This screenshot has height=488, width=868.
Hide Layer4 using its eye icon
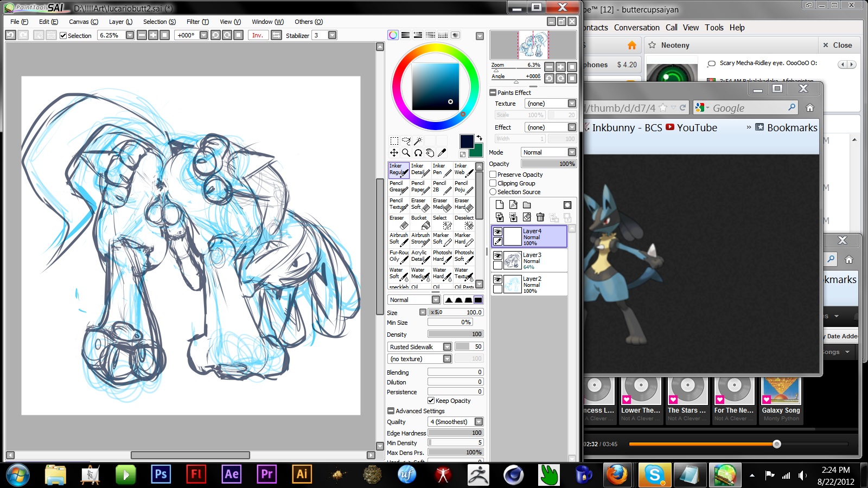497,232
